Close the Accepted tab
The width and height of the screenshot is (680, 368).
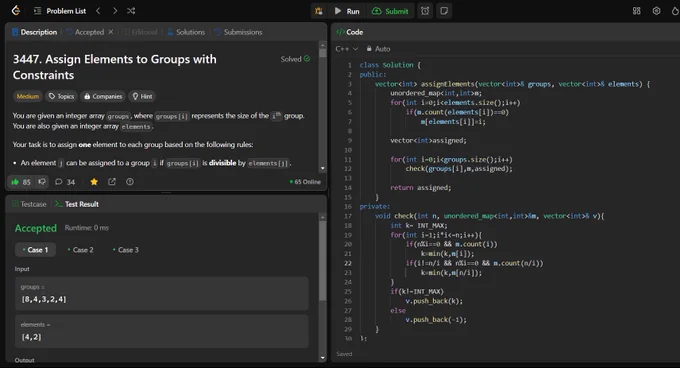pyautogui.click(x=111, y=32)
